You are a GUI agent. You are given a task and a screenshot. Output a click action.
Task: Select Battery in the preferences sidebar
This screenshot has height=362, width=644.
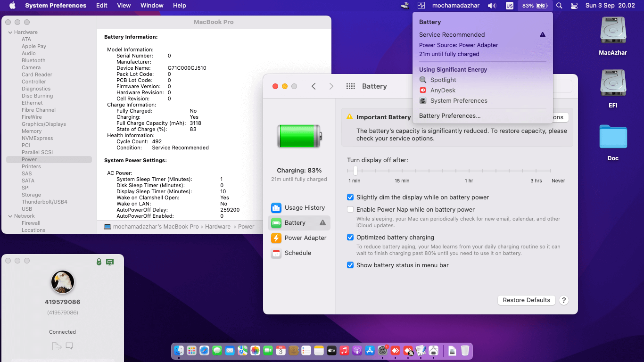298,222
